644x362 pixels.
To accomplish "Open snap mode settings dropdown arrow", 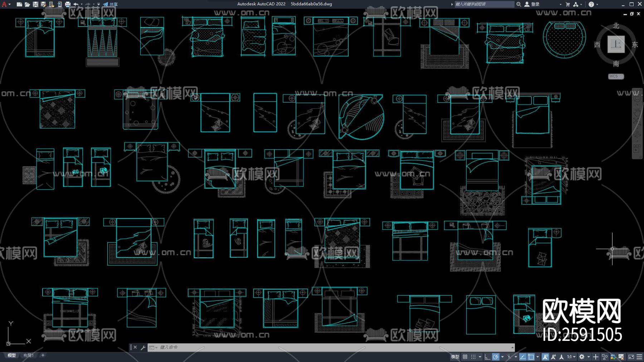I will click(480, 357).
